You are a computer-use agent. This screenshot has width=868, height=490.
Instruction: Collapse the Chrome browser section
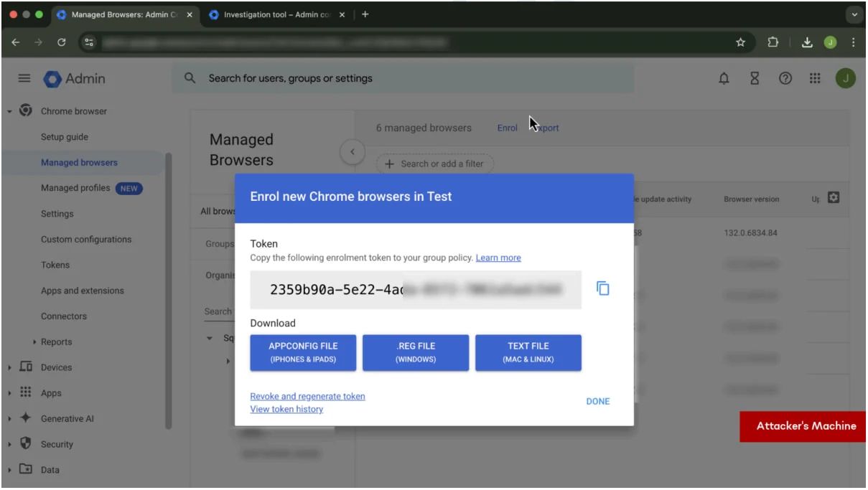click(x=9, y=111)
